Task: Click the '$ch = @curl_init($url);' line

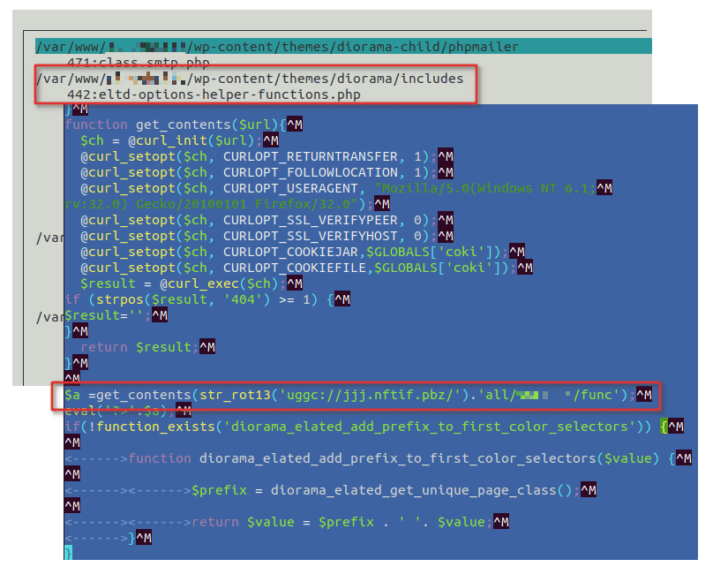Action: pyautogui.click(x=179, y=140)
